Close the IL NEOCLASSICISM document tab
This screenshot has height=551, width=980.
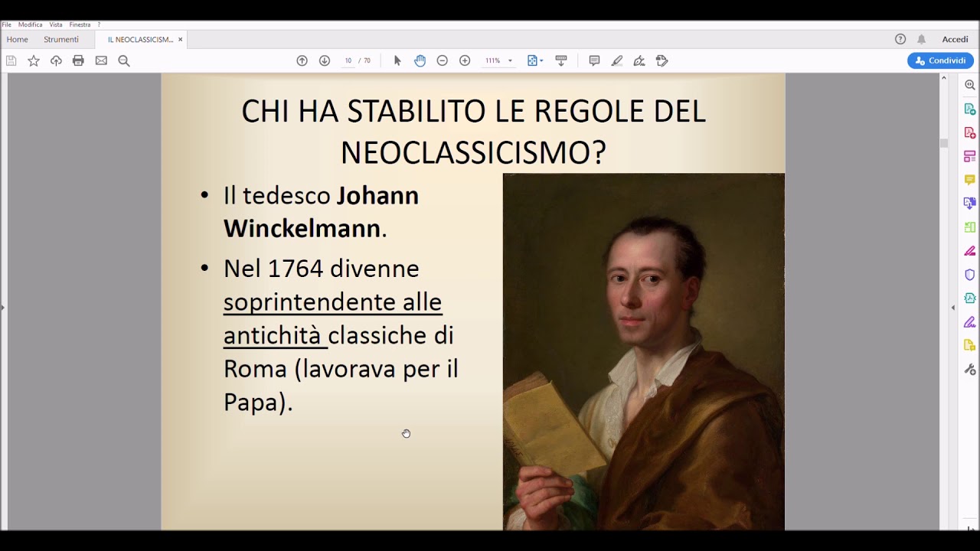(x=181, y=39)
